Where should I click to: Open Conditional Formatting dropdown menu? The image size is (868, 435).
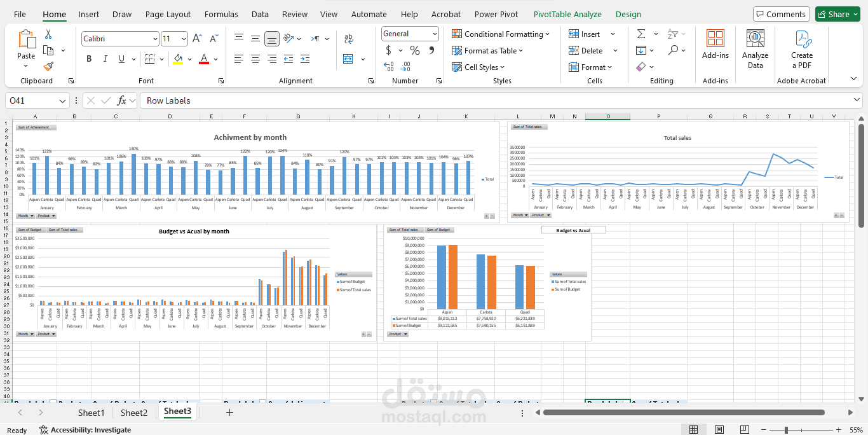pyautogui.click(x=501, y=34)
